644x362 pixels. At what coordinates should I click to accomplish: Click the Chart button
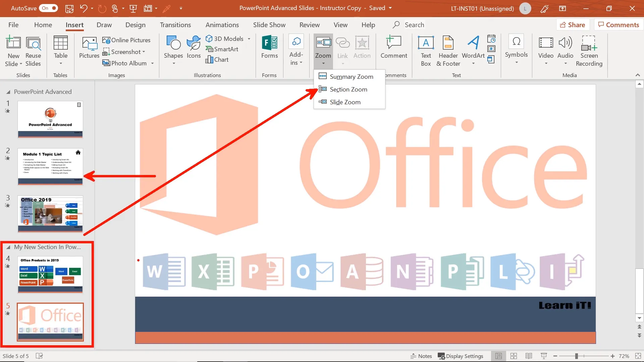click(217, 60)
